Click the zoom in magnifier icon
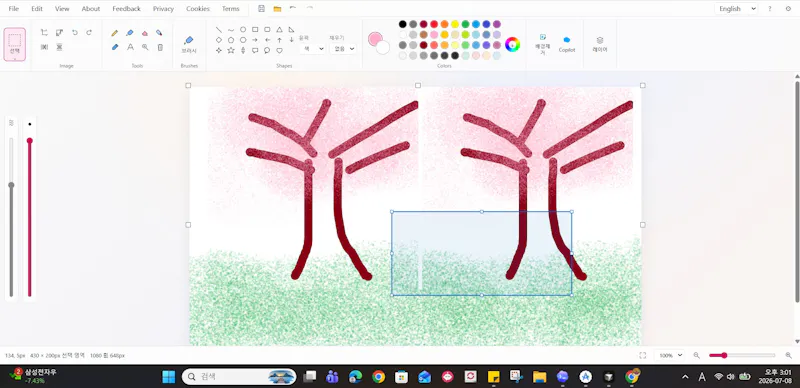 tap(788, 355)
